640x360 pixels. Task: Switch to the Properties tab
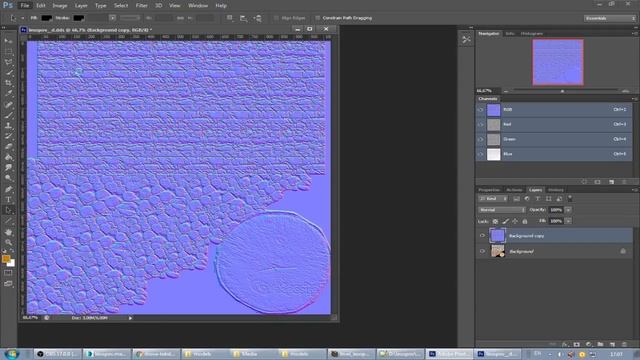coord(489,190)
